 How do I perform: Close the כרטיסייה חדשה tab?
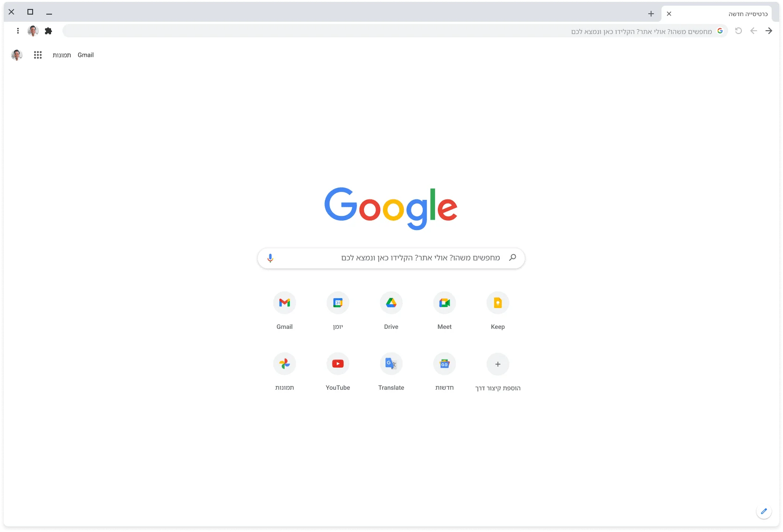coord(669,14)
